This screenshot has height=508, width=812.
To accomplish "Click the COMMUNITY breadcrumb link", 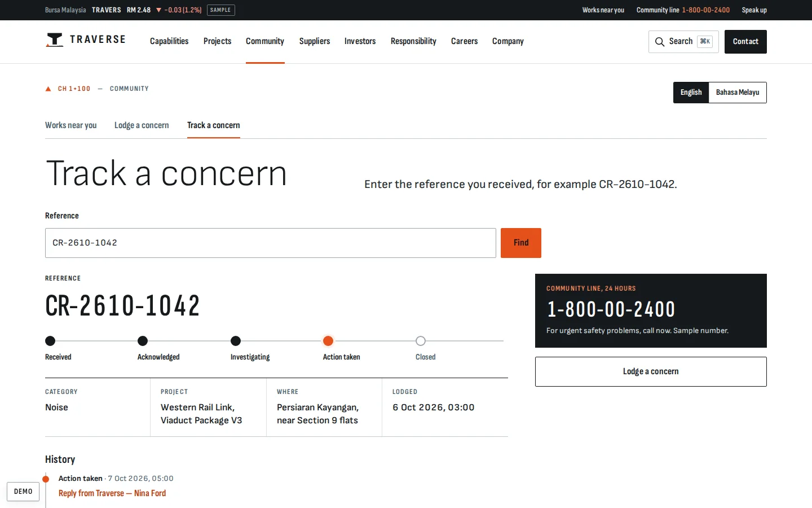I will click(129, 89).
